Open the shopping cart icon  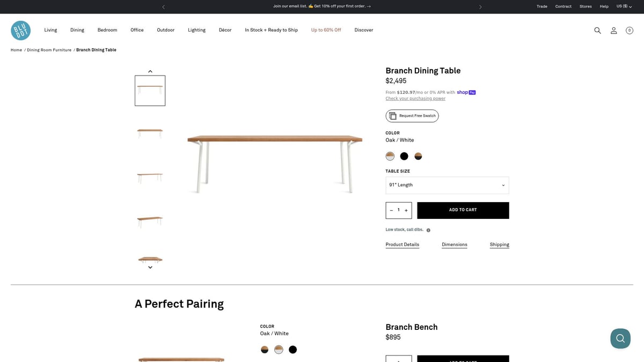[x=629, y=30]
